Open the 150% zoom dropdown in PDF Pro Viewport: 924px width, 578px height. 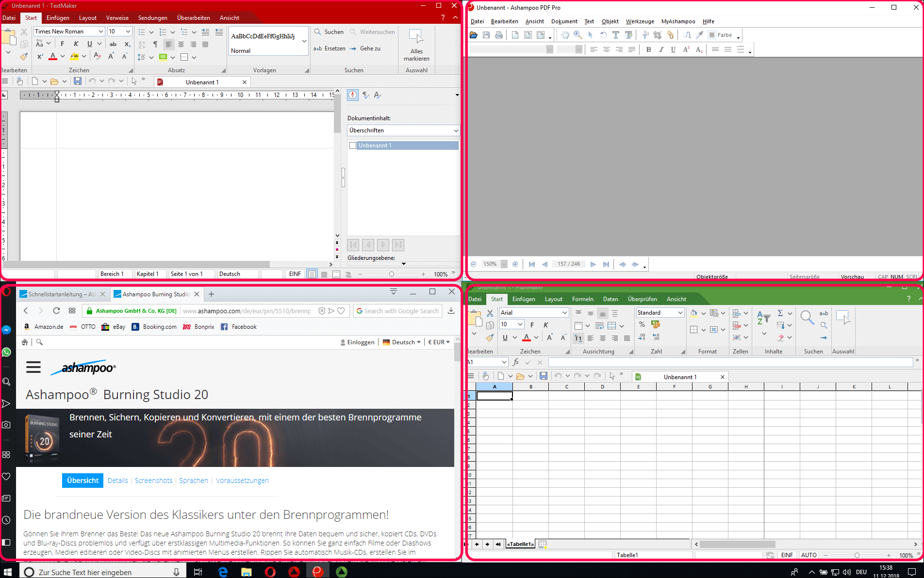pyautogui.click(x=504, y=264)
